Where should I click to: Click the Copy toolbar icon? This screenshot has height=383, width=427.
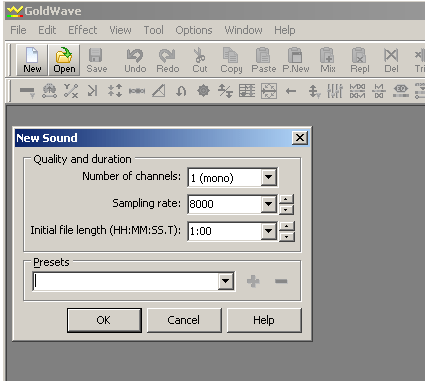pos(231,60)
